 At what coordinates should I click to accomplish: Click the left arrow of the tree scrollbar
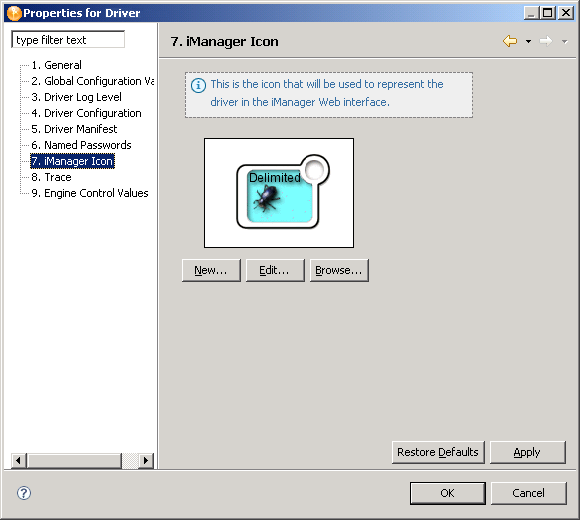pos(18,460)
